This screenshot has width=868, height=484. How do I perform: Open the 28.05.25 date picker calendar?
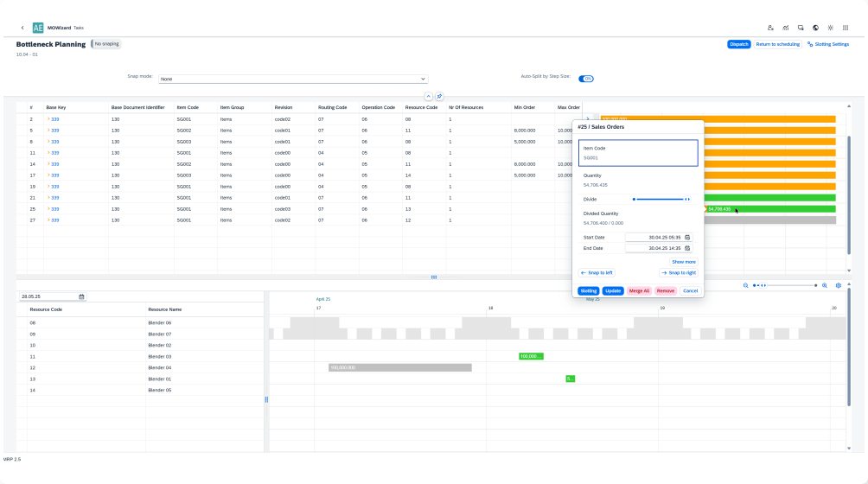click(x=81, y=296)
